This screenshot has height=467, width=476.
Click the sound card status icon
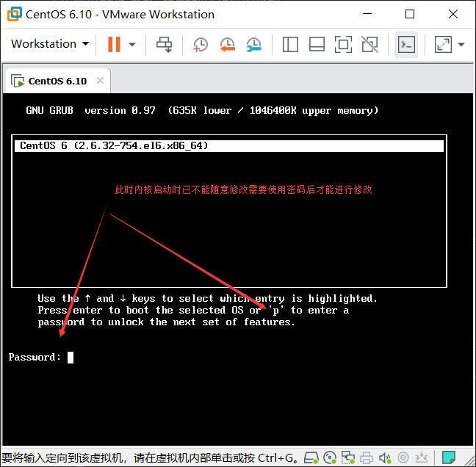(385, 457)
